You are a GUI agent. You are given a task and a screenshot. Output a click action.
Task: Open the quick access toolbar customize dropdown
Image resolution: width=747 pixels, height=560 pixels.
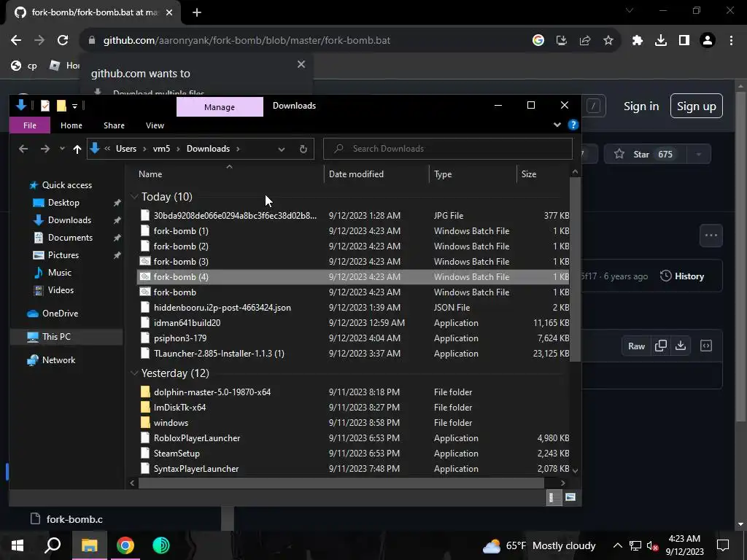pos(75,106)
